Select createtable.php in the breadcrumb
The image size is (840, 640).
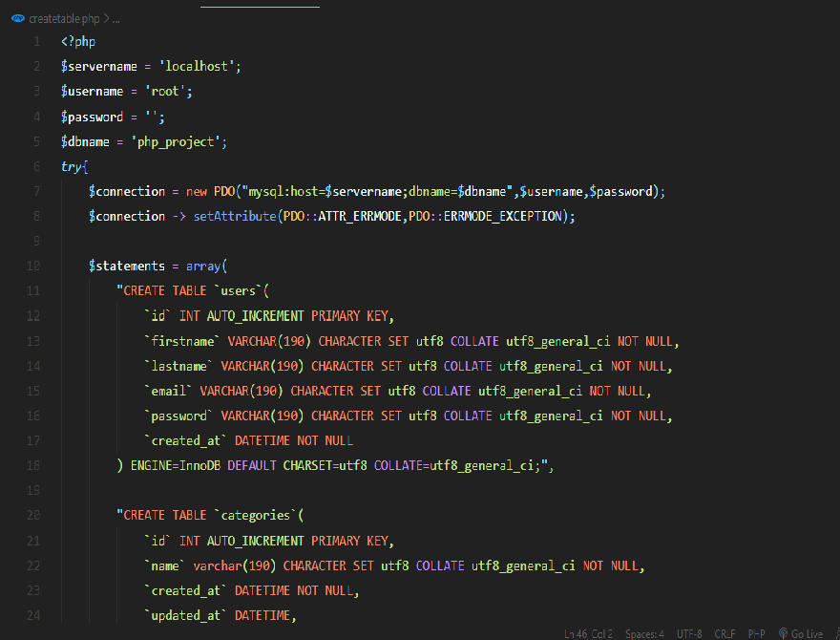[x=64, y=18]
